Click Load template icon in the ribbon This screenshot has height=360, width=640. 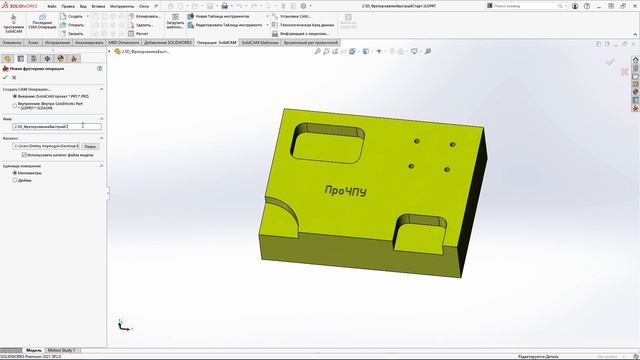point(175,21)
